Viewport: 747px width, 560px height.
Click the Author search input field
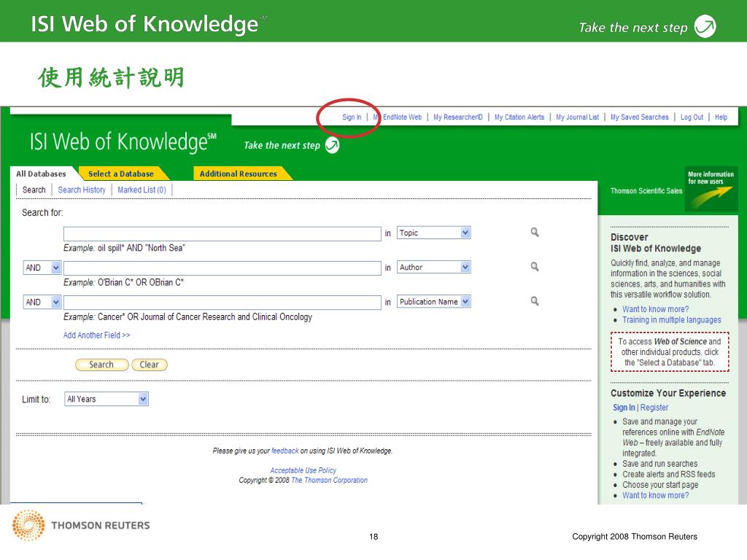point(222,268)
